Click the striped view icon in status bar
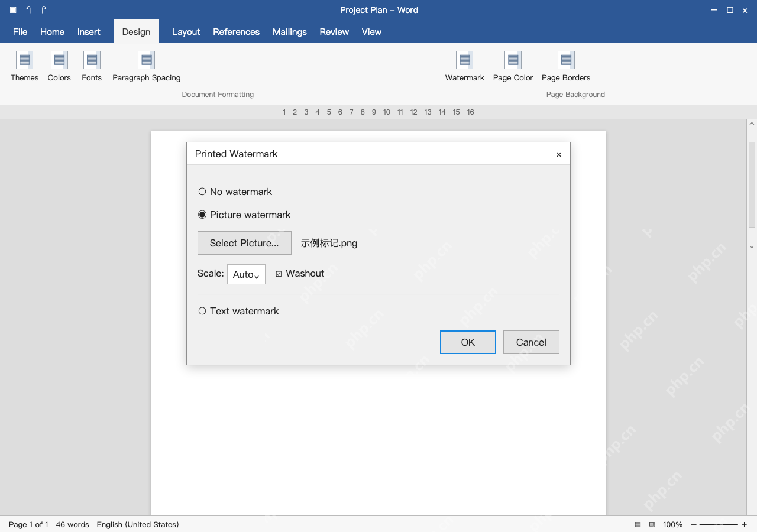 pyautogui.click(x=638, y=525)
